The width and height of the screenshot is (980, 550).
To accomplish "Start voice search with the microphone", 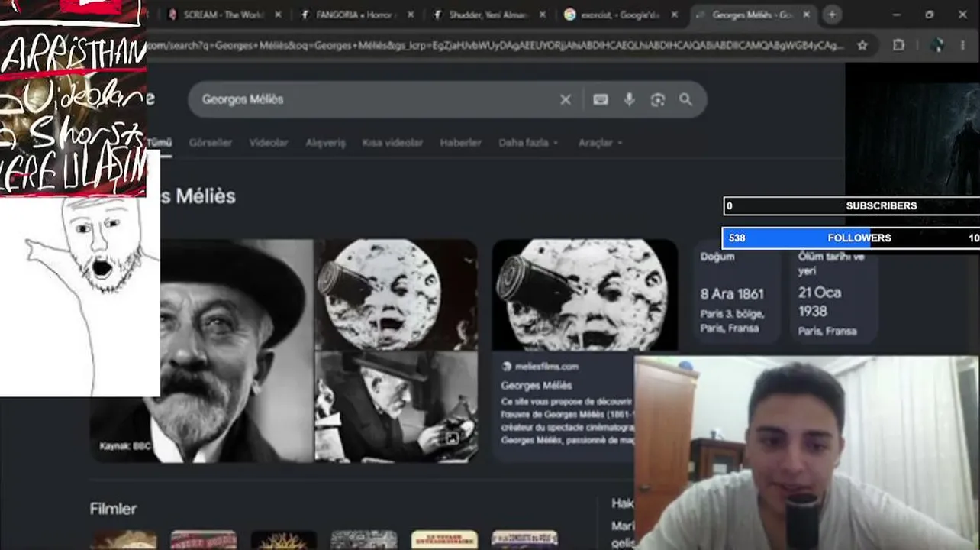I will coord(629,99).
